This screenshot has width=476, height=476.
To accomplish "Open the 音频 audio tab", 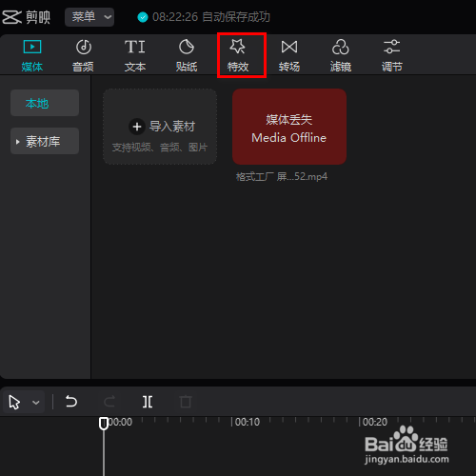I will pyautogui.click(x=83, y=55).
